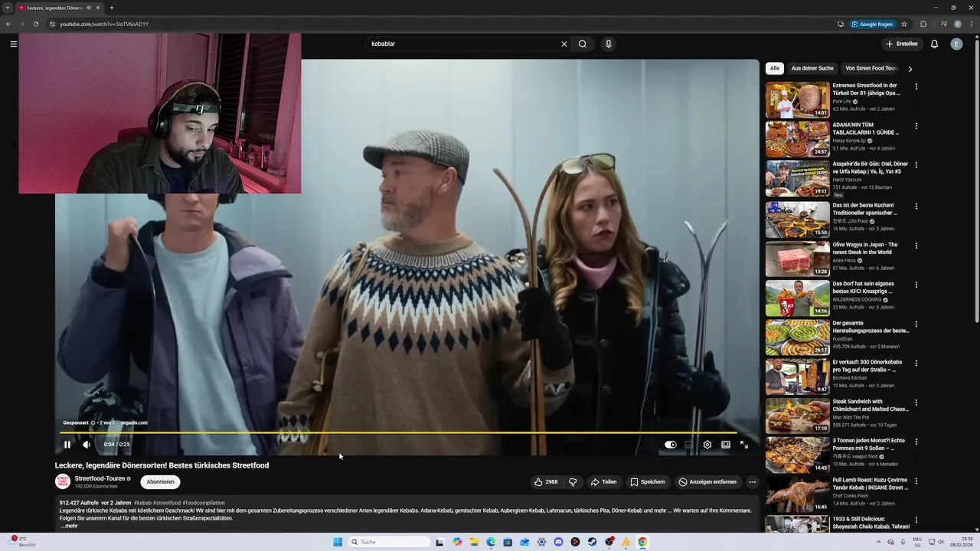Click the magnifier search button
Viewport: 980px width, 551px height.
click(583, 44)
